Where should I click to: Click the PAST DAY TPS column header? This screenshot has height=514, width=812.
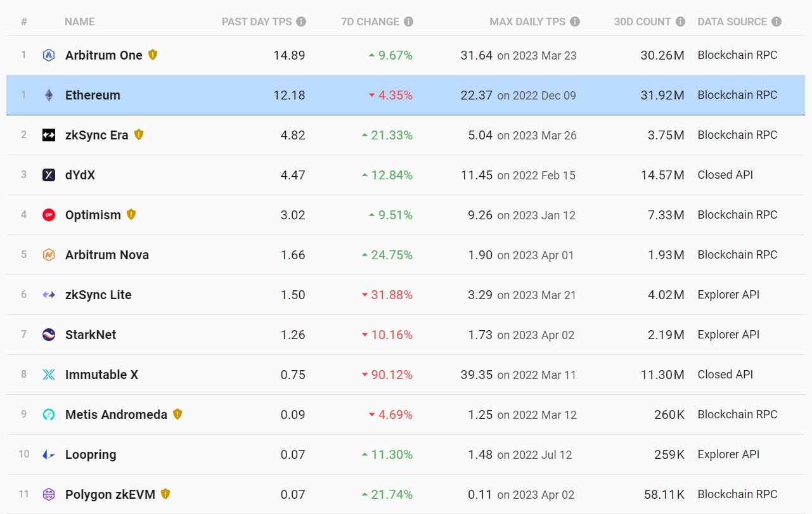[x=257, y=22]
